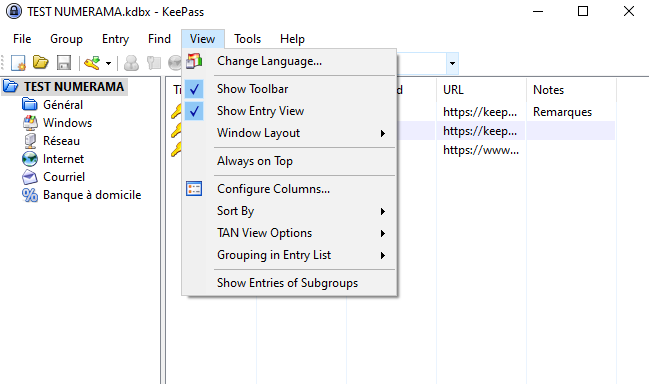Click the New database toolbar icon
Image resolution: width=649 pixels, height=384 pixels.
coord(18,63)
